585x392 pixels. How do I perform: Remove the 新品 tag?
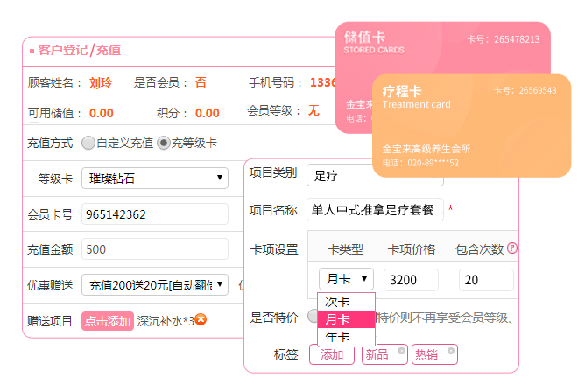tap(401, 351)
